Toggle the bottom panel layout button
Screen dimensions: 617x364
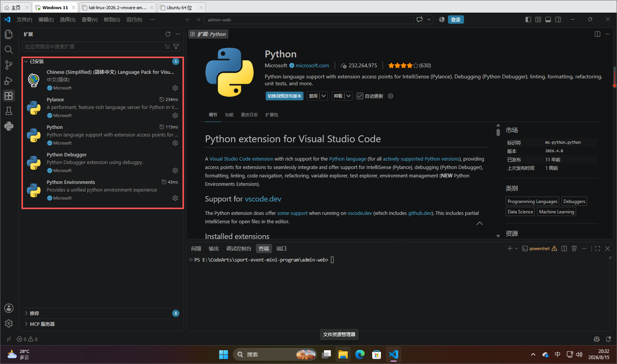[x=548, y=19]
